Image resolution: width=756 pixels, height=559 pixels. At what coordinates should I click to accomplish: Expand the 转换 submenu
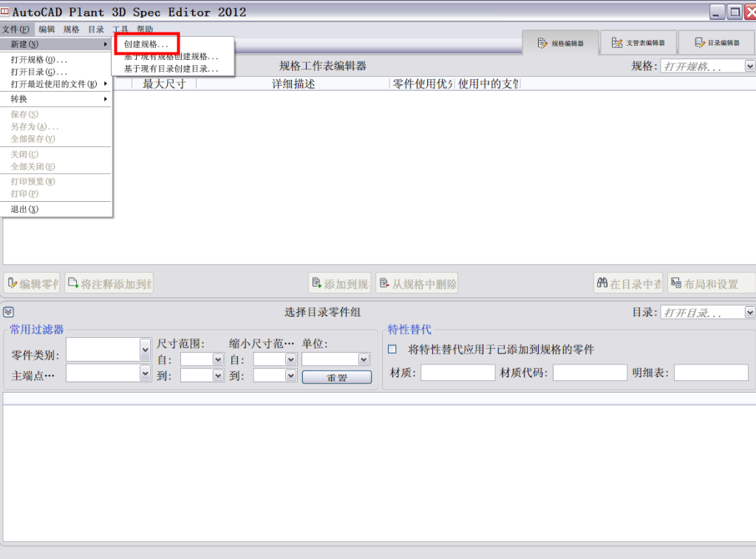[x=56, y=99]
